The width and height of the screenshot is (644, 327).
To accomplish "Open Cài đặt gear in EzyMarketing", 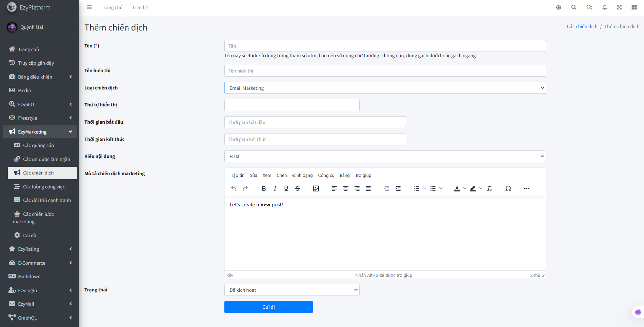I will click(x=42, y=236).
